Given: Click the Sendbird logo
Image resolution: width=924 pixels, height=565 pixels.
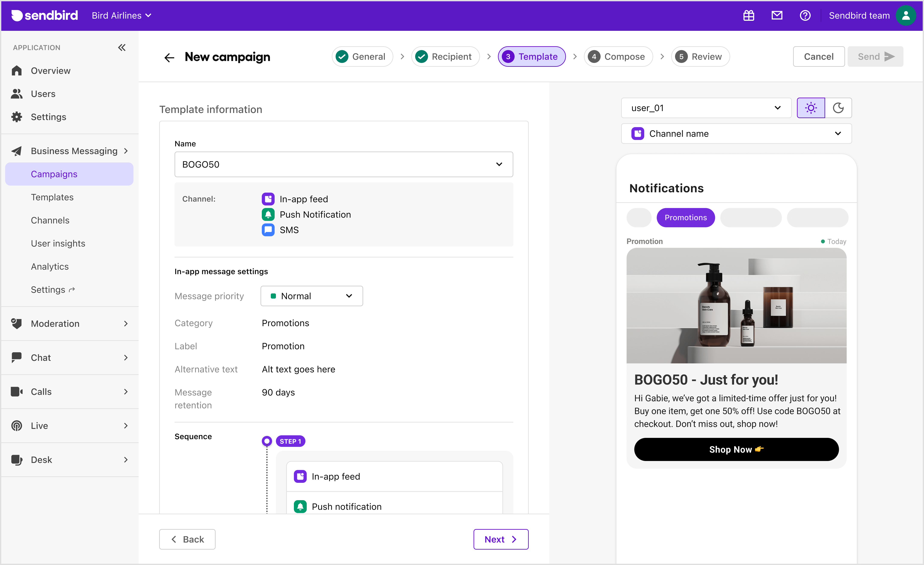Looking at the screenshot, I should 44,15.
